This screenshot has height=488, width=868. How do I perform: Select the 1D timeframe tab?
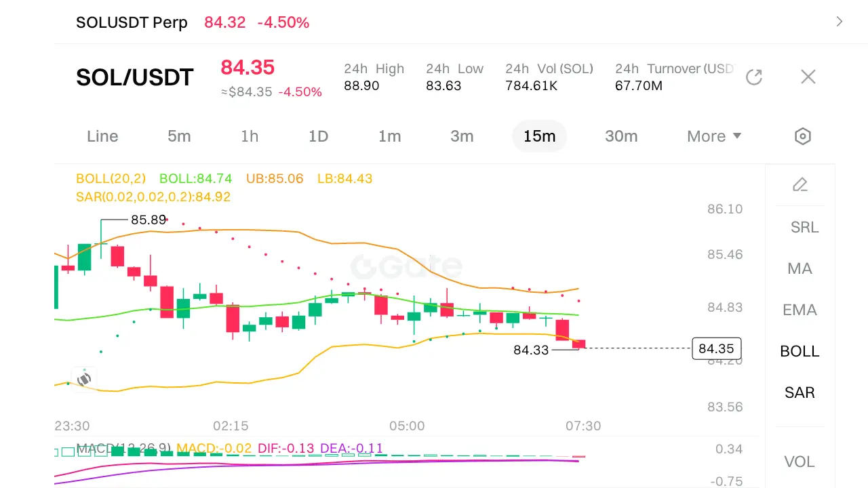tap(318, 136)
